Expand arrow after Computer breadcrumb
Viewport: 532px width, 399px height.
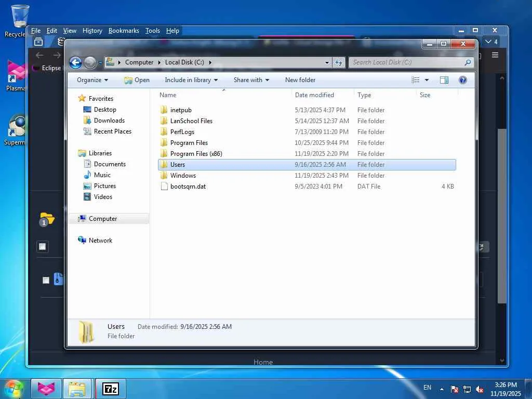(159, 62)
